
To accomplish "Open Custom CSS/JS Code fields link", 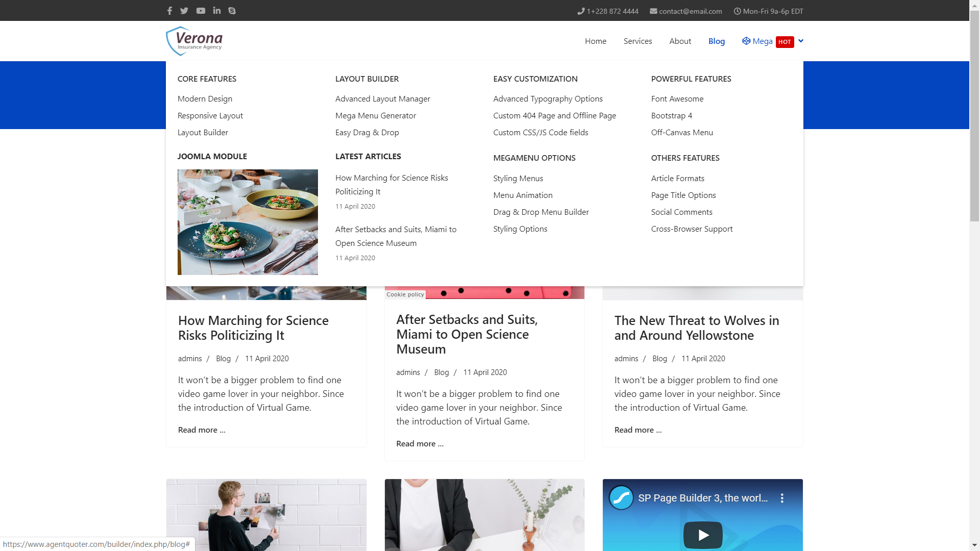I will coord(541,133).
